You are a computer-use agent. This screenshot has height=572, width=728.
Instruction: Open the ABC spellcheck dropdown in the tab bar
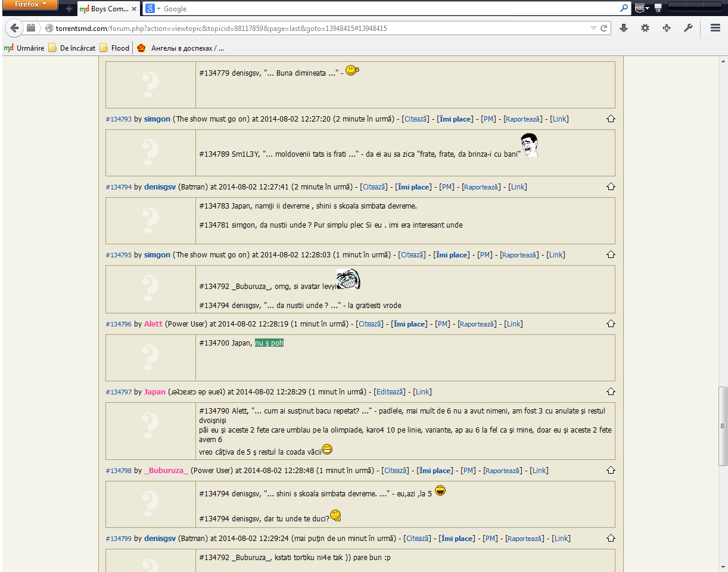[x=641, y=8]
